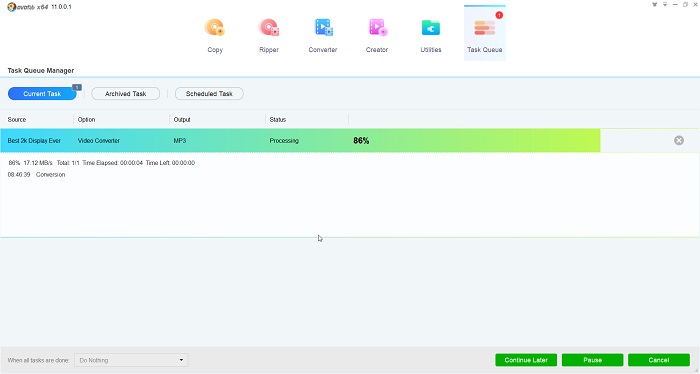The height and width of the screenshot is (374, 700).
Task: Open the Ripper module
Action: coord(269,36)
